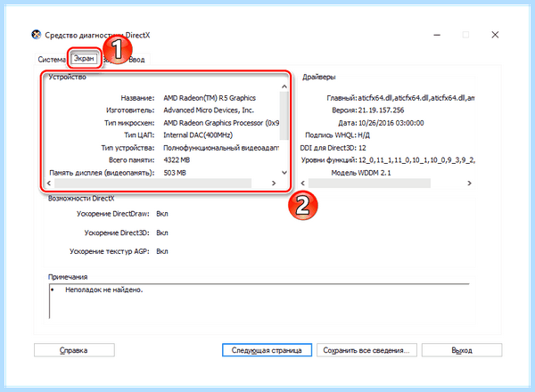Image resolution: width=535 pixels, height=392 pixels.
Task: Click the AMD Radeon Graphics Processor value
Action: click(x=221, y=123)
